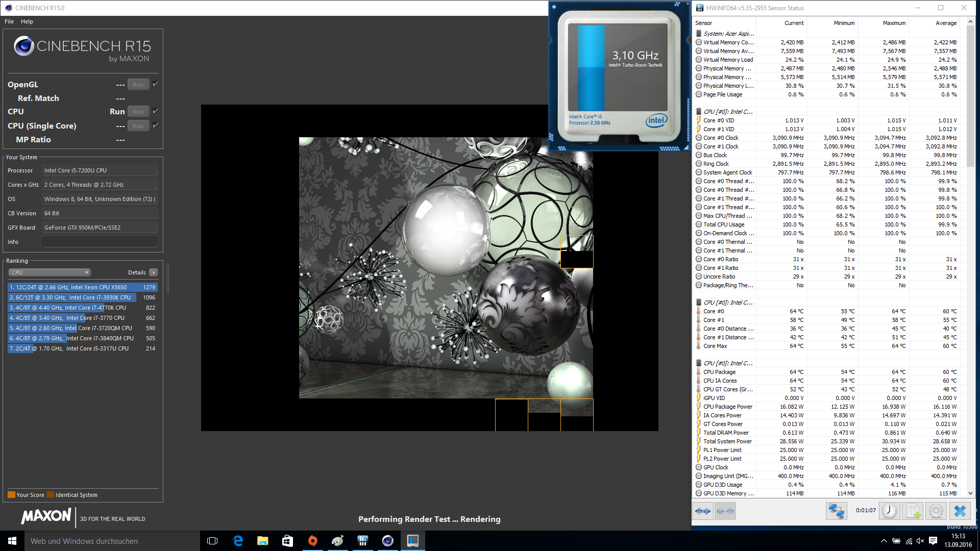
Task: Open Task View on taskbar
Action: [x=212, y=541]
